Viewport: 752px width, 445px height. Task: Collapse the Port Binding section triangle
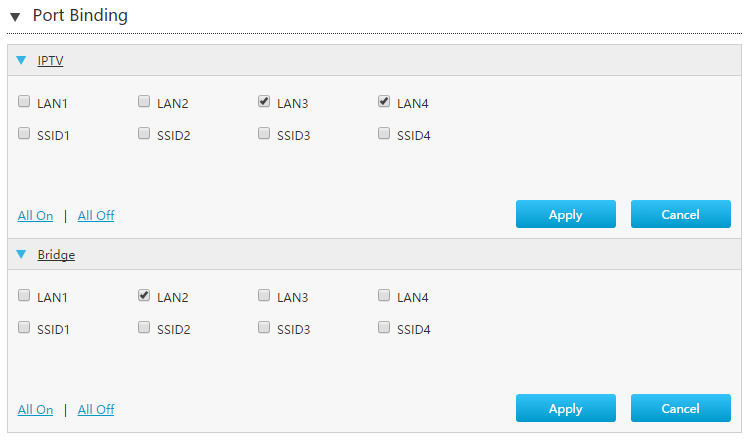click(x=15, y=17)
